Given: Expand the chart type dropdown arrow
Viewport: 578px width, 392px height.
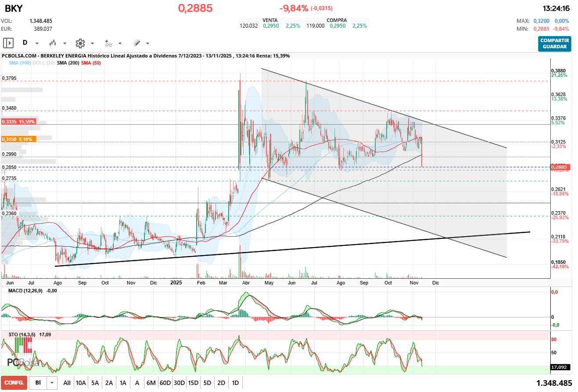Looking at the screenshot, I should (x=65, y=43).
